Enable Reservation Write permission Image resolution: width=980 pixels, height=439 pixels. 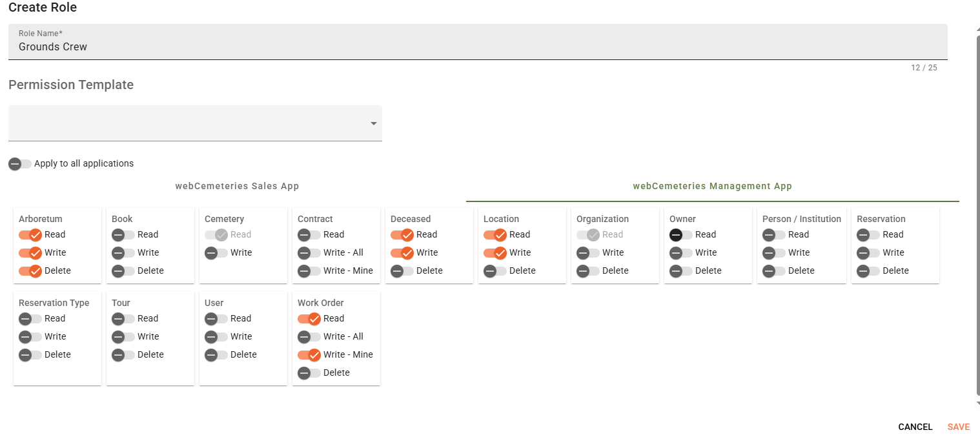pos(868,253)
